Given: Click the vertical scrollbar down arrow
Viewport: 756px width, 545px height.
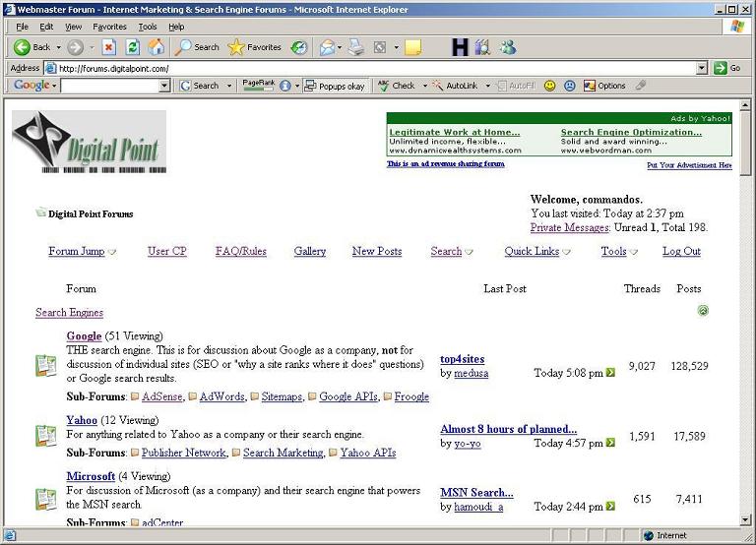Looking at the screenshot, I should [x=745, y=520].
